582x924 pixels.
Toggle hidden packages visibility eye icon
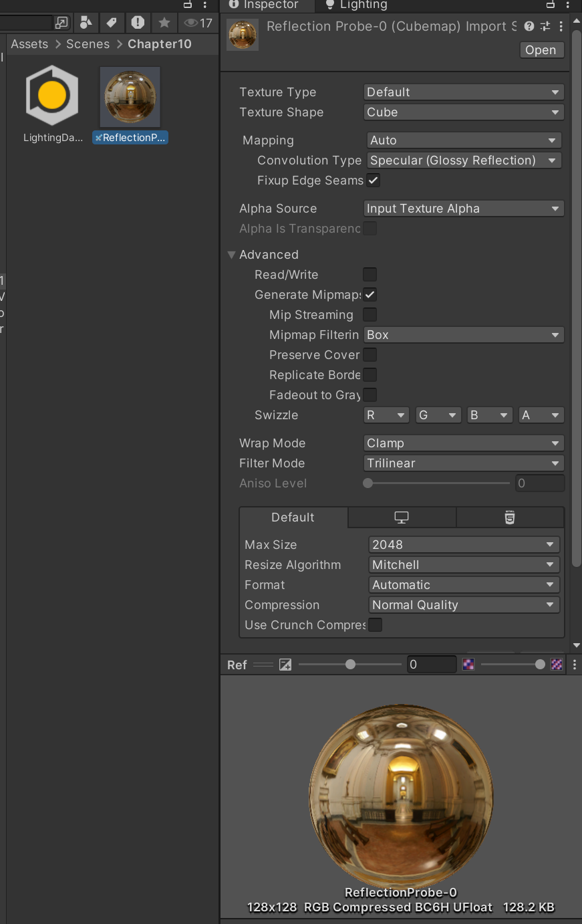198,23
